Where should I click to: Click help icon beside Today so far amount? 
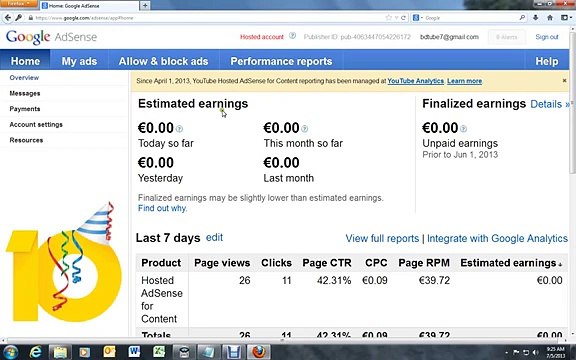point(179,129)
